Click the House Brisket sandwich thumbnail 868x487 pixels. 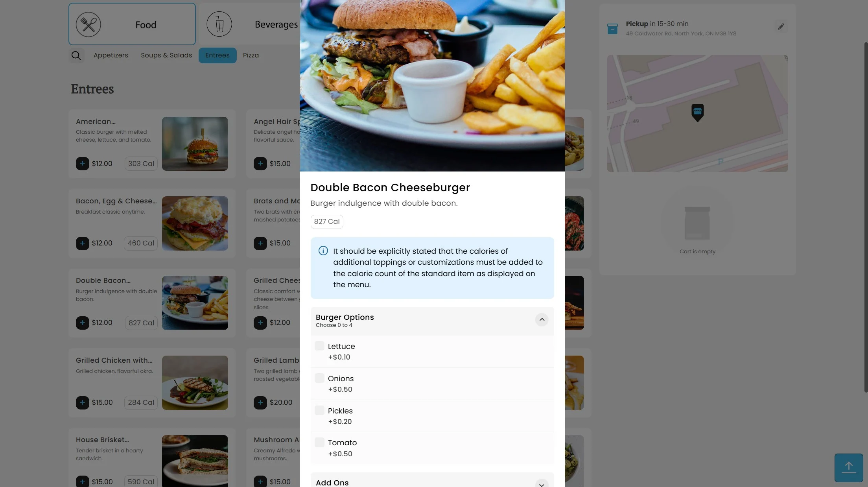(x=195, y=461)
